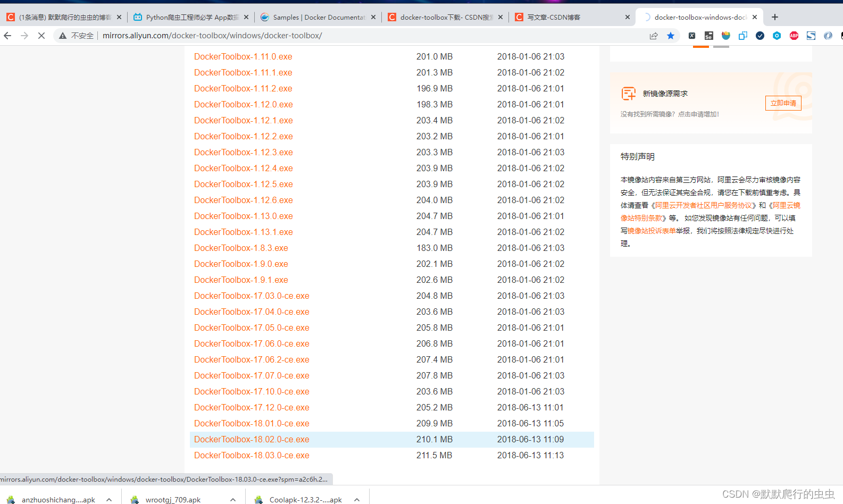Download DockerToolbox-18.02.0-ce.exe
The height and width of the screenshot is (504, 843).
tap(252, 439)
